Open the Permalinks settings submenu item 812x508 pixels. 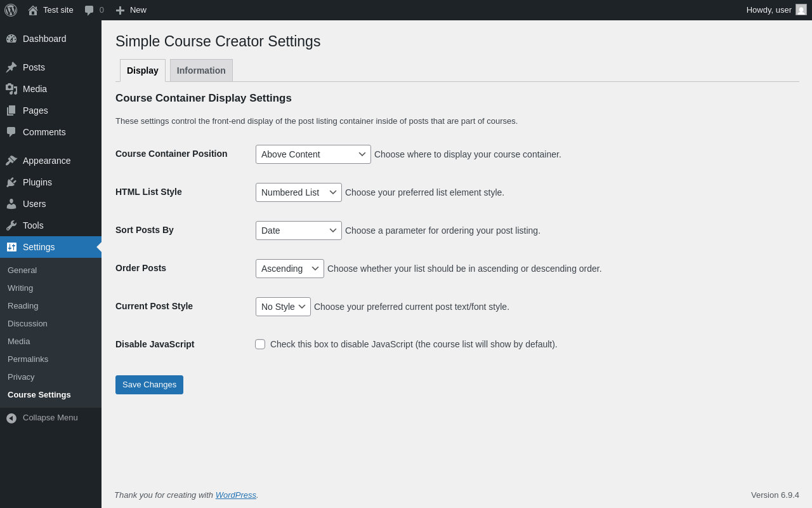(28, 359)
